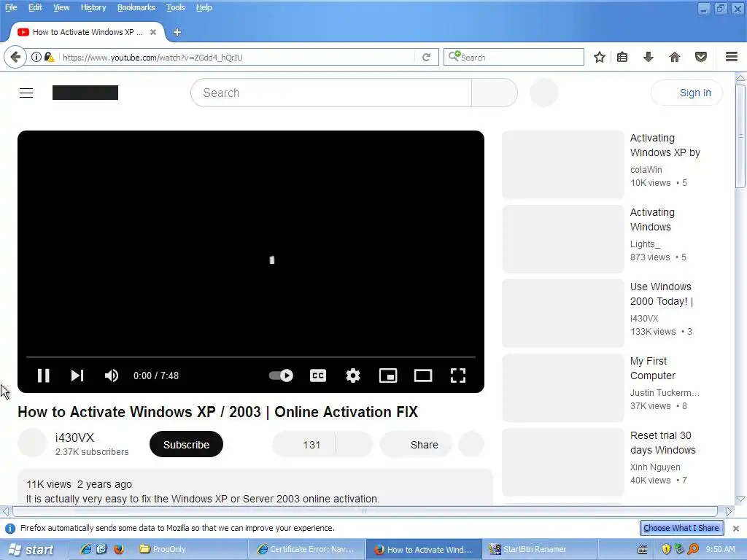Pause the YouTube video
Viewport: 747px width, 560px height.
(43, 376)
